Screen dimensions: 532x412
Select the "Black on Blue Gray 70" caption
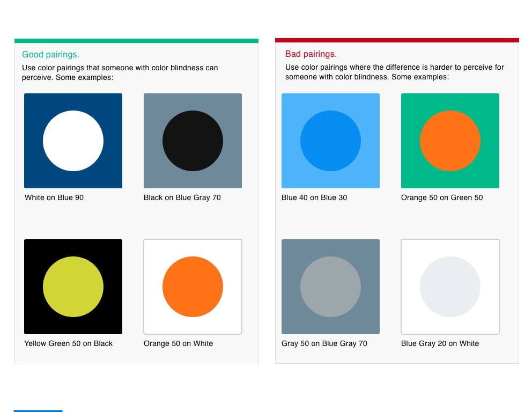182,197
